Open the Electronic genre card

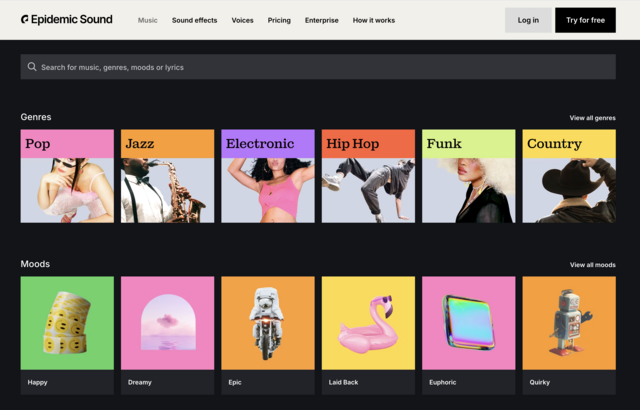pos(268,176)
